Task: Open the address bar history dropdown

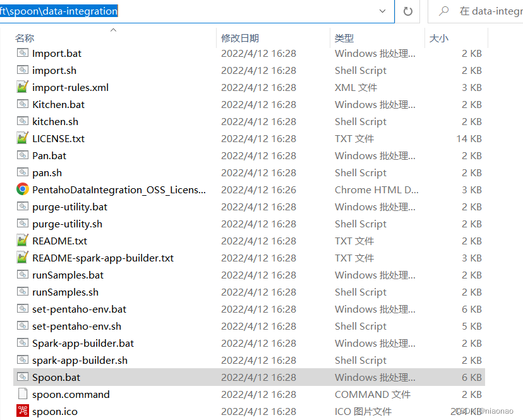Action: point(383,11)
